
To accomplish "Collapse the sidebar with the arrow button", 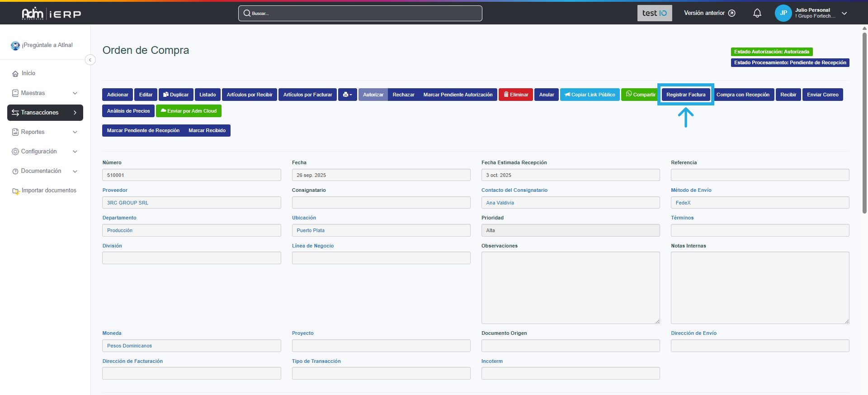I will 90,60.
